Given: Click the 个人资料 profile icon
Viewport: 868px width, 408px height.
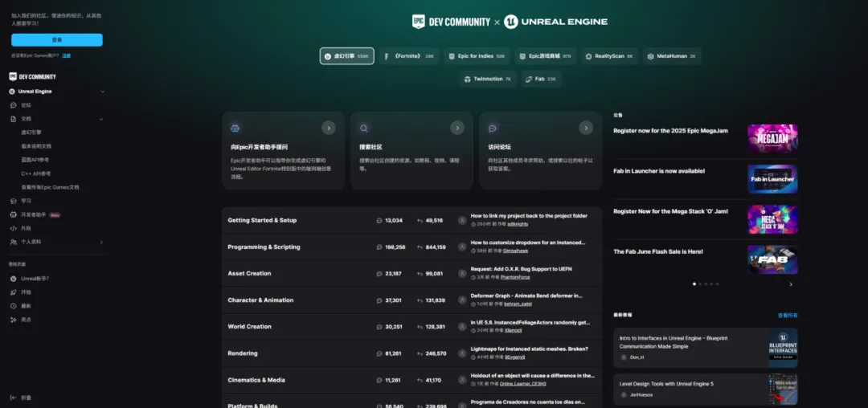Looking at the screenshot, I should (14, 242).
